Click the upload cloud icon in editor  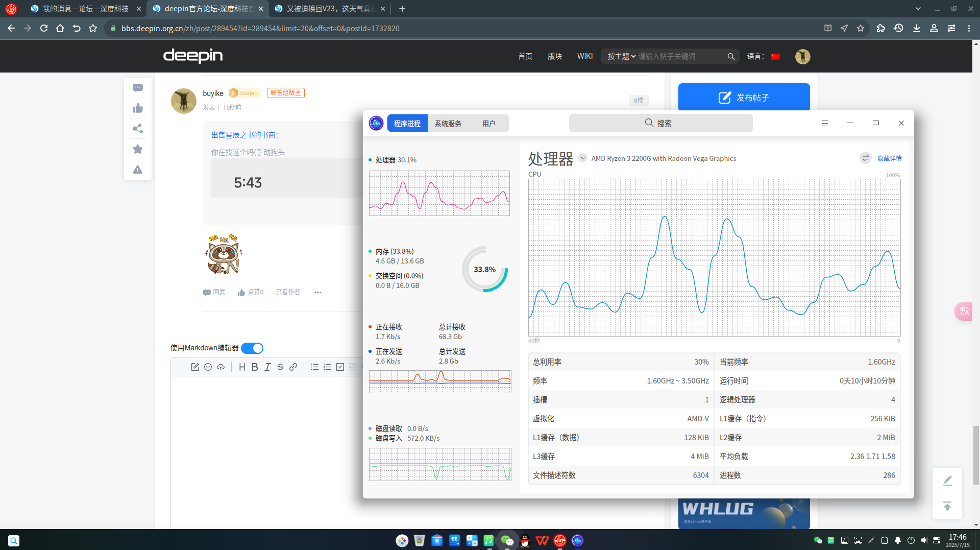(x=220, y=367)
